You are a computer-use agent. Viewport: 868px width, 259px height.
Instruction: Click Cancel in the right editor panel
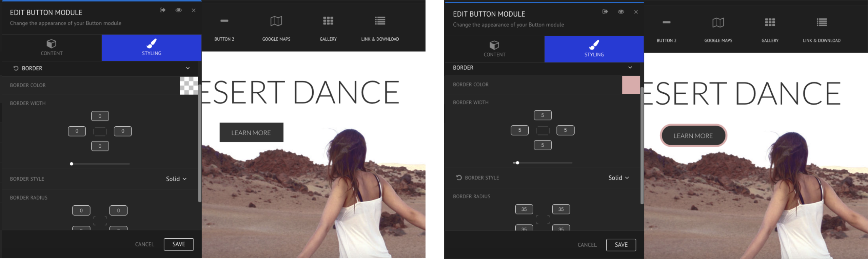click(587, 245)
